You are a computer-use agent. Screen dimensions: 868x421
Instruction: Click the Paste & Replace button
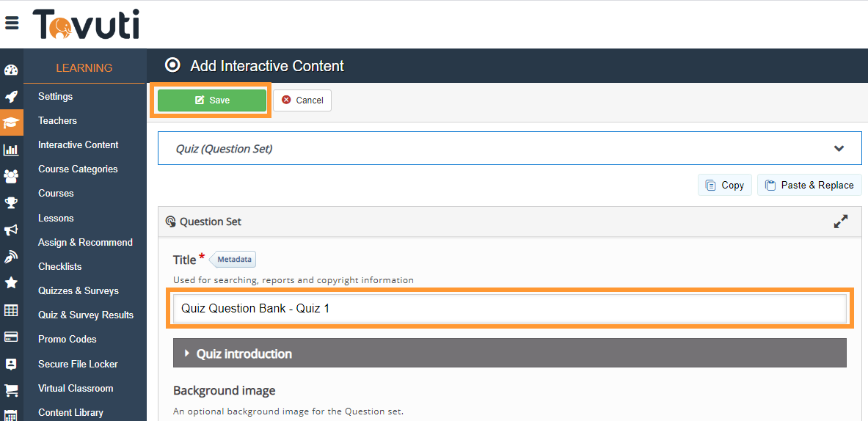809,186
